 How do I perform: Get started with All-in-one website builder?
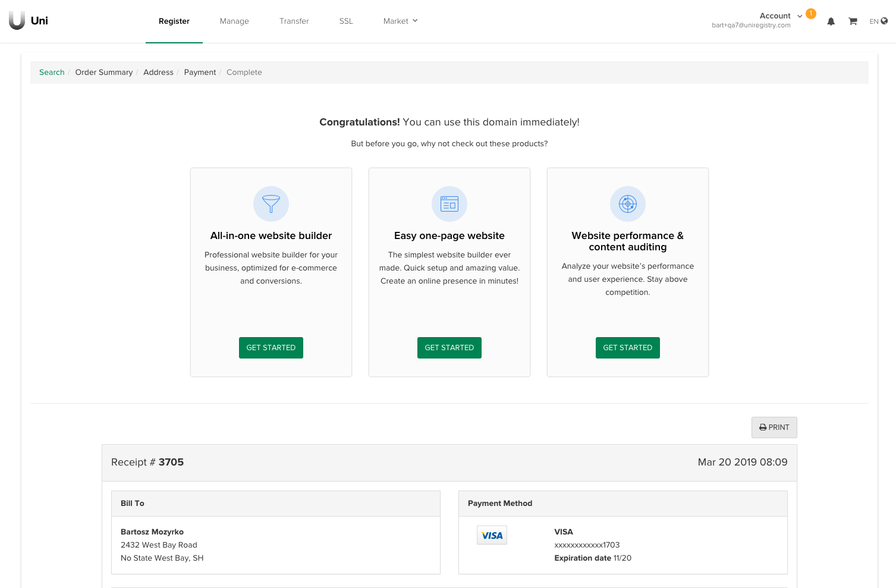pyautogui.click(x=271, y=348)
